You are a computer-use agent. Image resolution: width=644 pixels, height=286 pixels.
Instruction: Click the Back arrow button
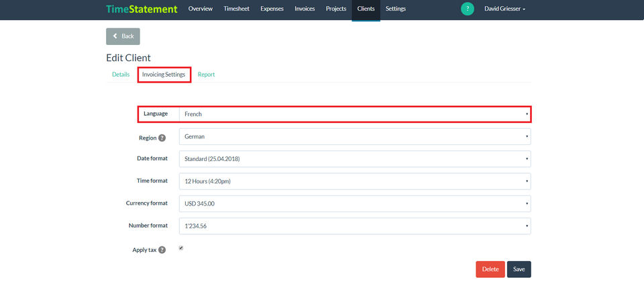tap(123, 36)
